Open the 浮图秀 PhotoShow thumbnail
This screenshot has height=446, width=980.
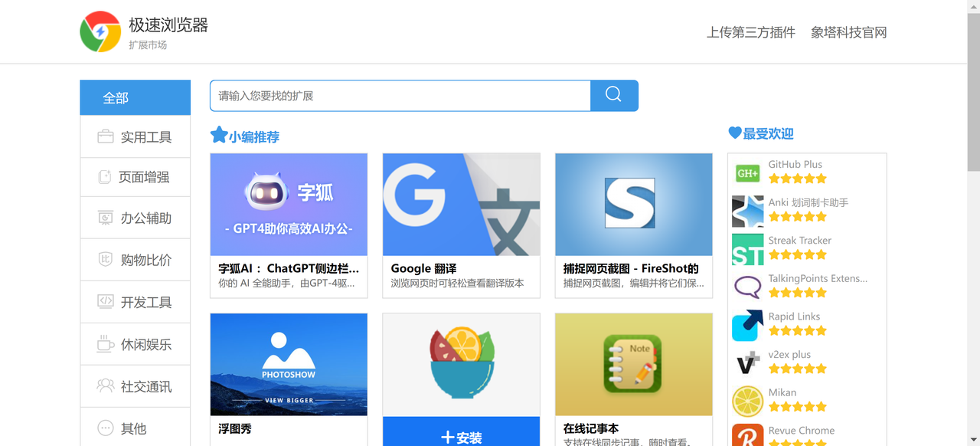[289, 364]
